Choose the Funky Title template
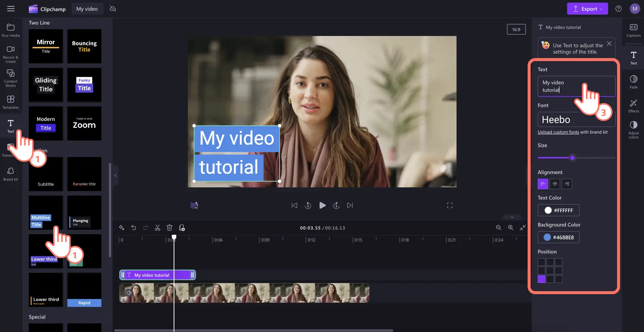 pyautogui.click(x=84, y=85)
